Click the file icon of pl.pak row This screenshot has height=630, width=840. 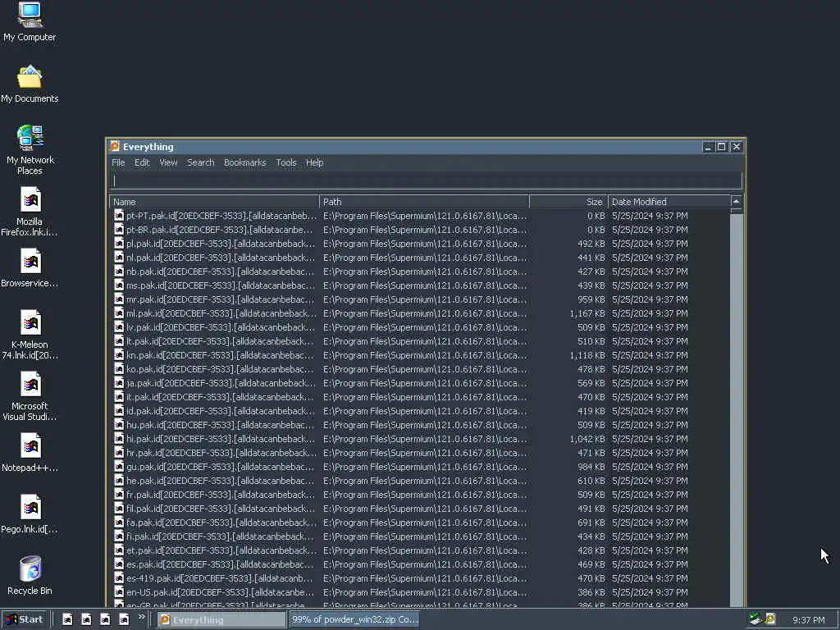pos(119,243)
